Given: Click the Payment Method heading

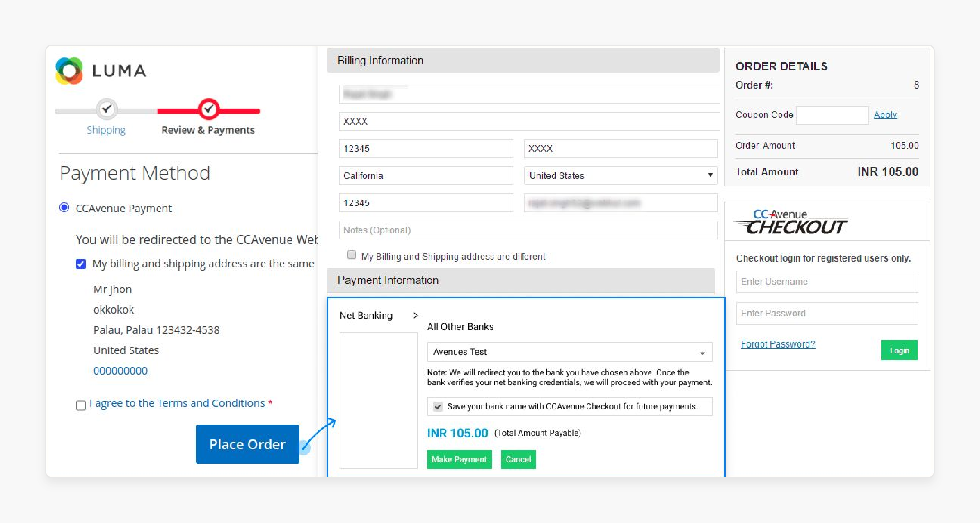Looking at the screenshot, I should [x=135, y=173].
